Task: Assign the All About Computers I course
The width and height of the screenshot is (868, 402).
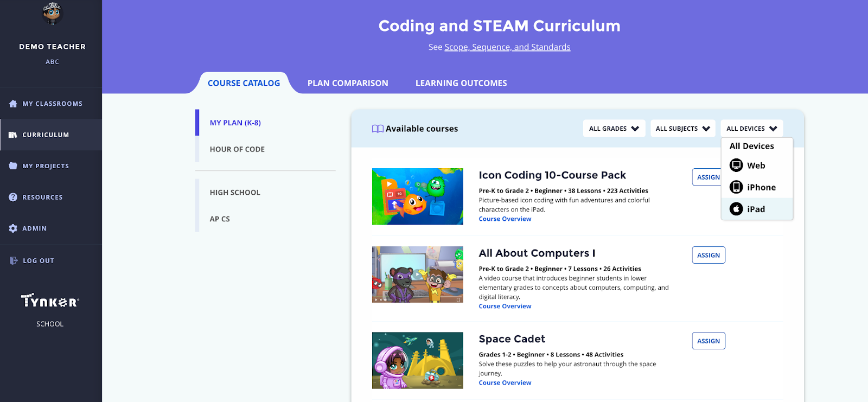Action: point(709,255)
